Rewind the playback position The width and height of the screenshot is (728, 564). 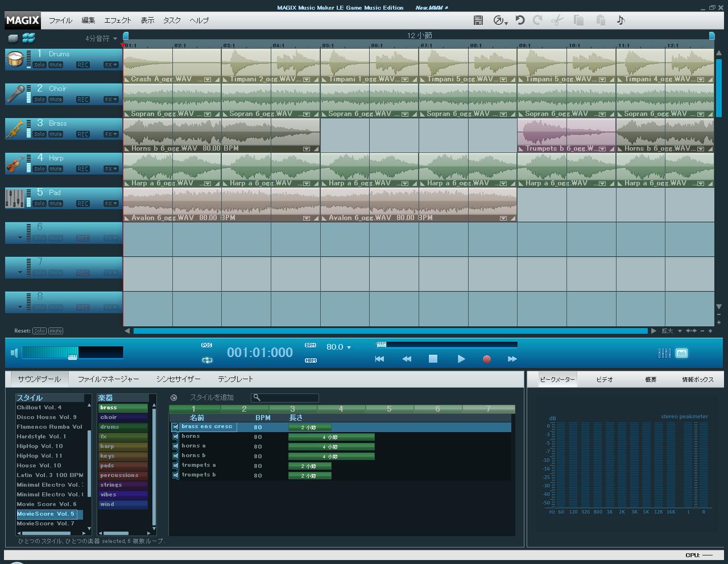point(407,359)
